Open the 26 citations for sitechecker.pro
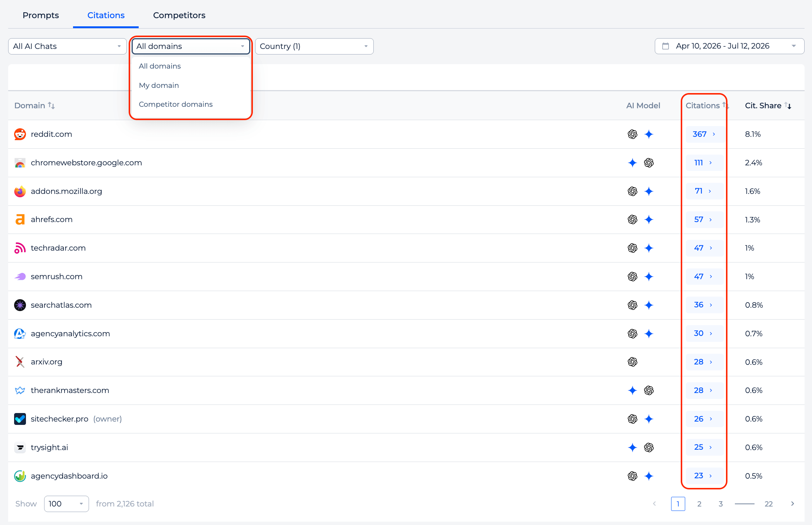 pyautogui.click(x=704, y=419)
